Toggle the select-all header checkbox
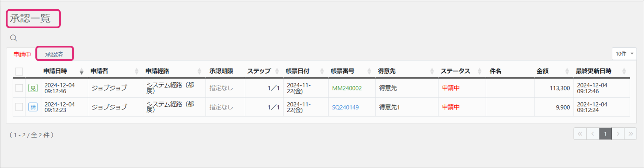The image size is (644, 168). [x=19, y=71]
